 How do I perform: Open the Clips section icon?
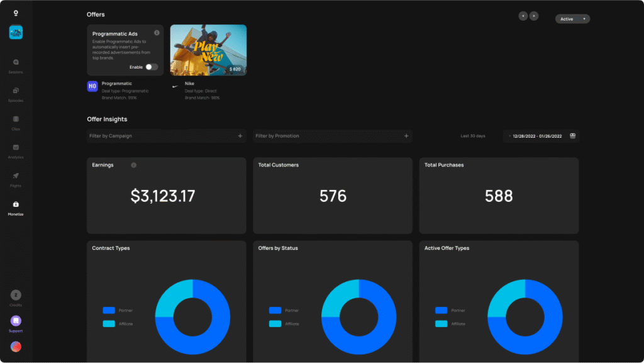pyautogui.click(x=16, y=119)
